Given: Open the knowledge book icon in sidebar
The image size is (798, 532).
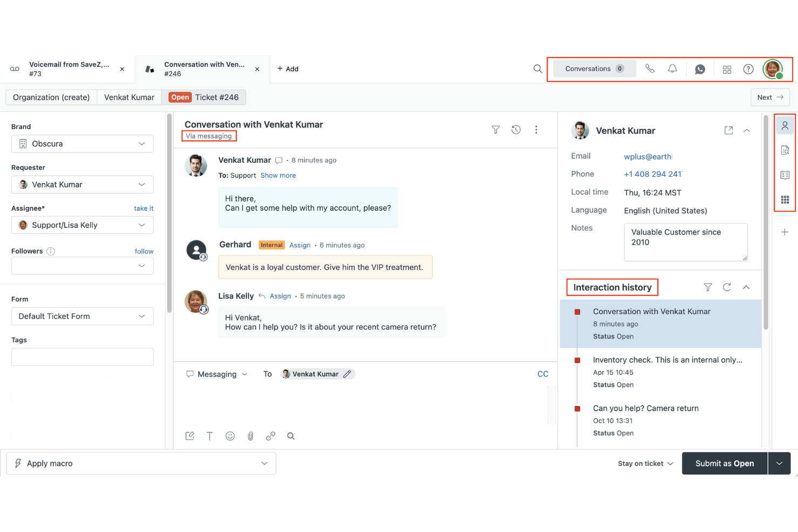Looking at the screenshot, I should coord(785,175).
